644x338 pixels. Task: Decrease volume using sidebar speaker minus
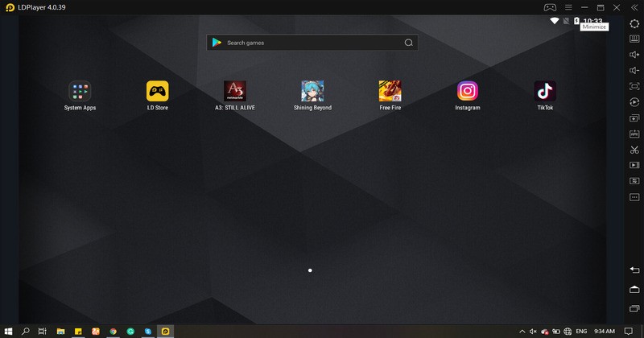click(x=634, y=71)
